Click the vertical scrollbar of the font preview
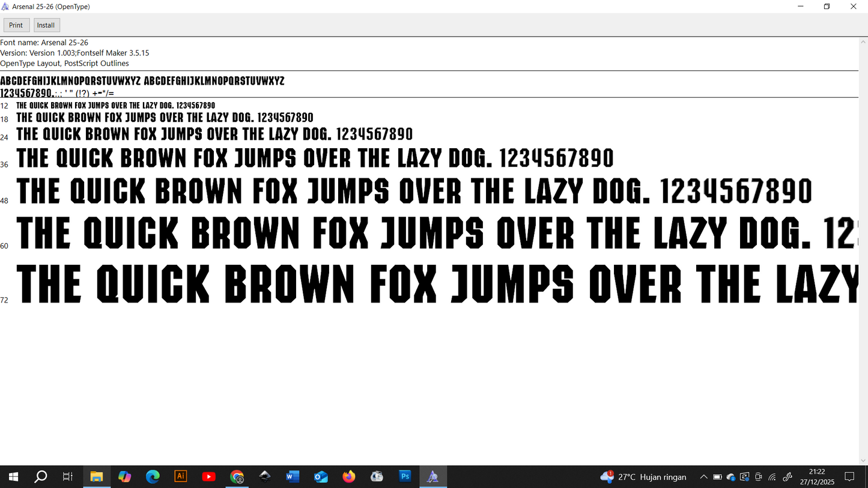 point(864,180)
